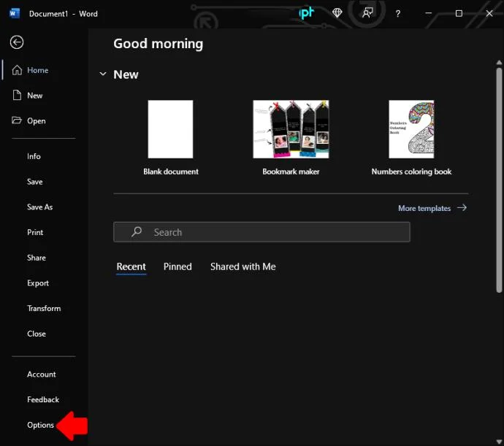The width and height of the screenshot is (504, 446).
Task: Open Help question mark icon
Action: click(398, 13)
